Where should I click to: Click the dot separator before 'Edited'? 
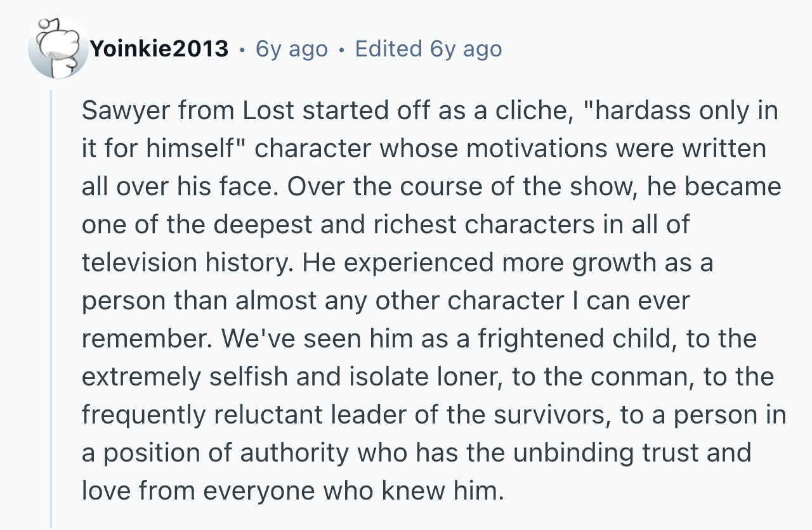click(341, 49)
